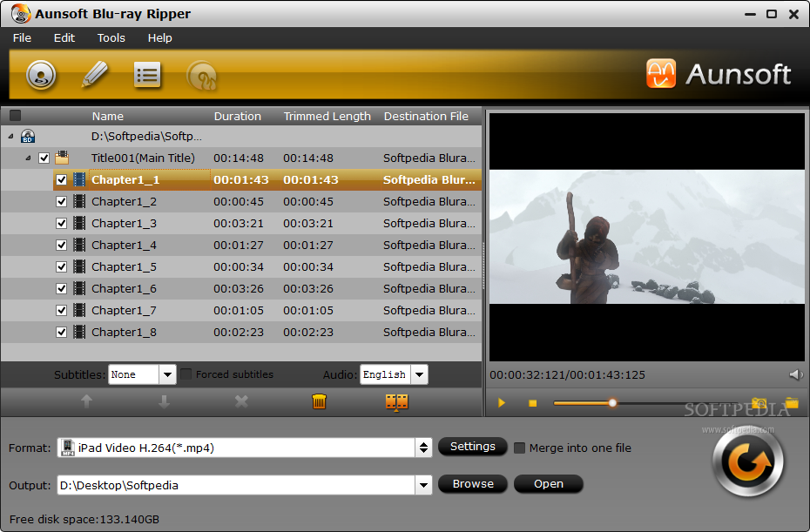Move the selected item down
This screenshot has height=532, width=810.
tap(165, 401)
